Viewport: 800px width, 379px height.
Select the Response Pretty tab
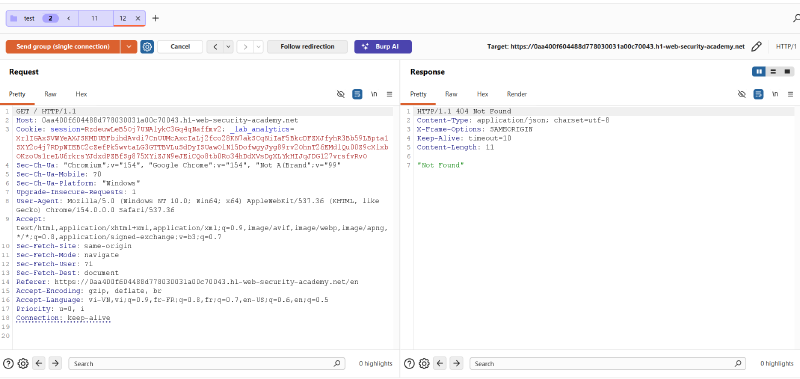pos(418,94)
